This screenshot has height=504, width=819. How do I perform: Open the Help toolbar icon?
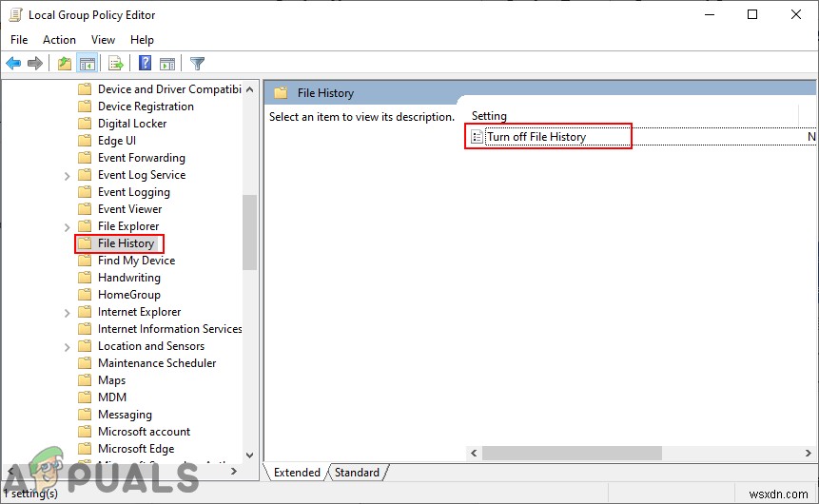coord(145,63)
